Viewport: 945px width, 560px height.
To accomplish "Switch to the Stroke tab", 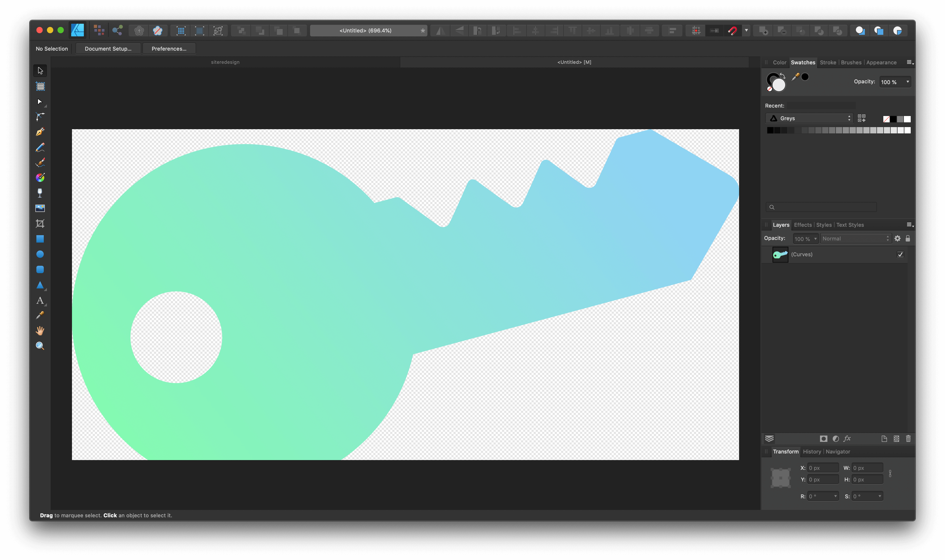I will click(x=828, y=62).
